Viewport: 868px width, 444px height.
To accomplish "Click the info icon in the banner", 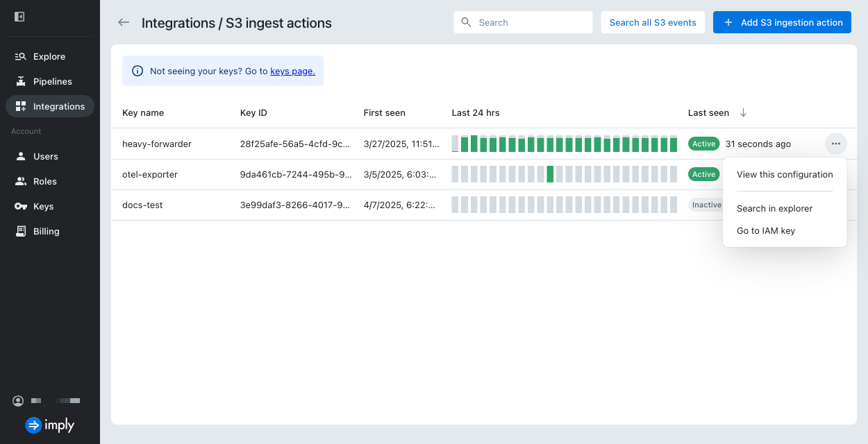I will 137,71.
